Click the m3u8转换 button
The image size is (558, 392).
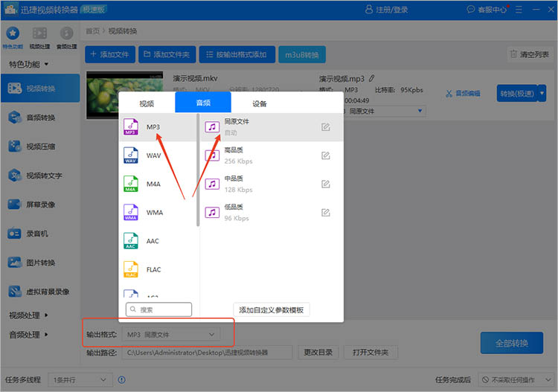[302, 54]
